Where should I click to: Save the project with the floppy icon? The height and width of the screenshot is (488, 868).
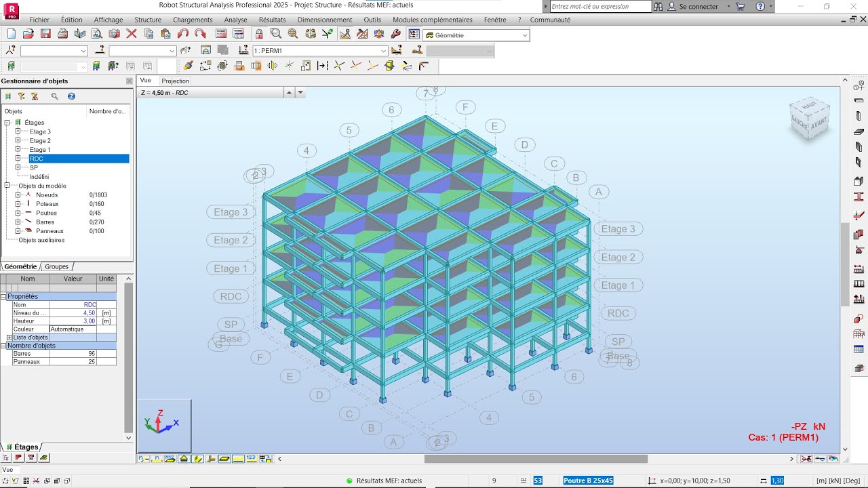pos(45,34)
